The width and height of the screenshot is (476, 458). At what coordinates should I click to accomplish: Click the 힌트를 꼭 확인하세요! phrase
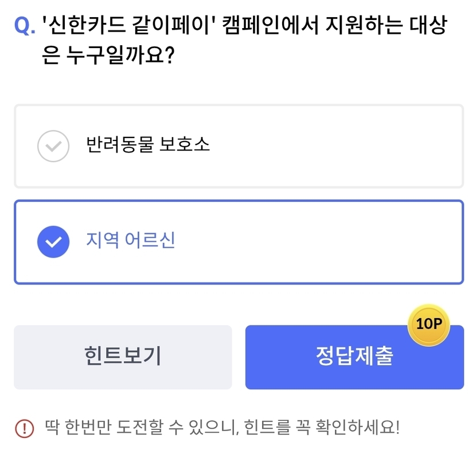click(x=322, y=428)
